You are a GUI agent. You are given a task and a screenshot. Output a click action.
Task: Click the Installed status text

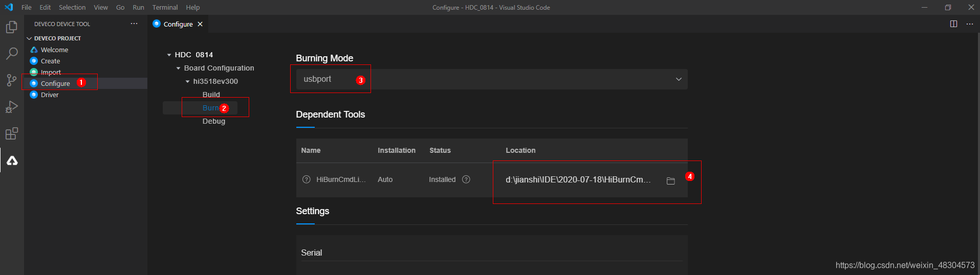442,179
